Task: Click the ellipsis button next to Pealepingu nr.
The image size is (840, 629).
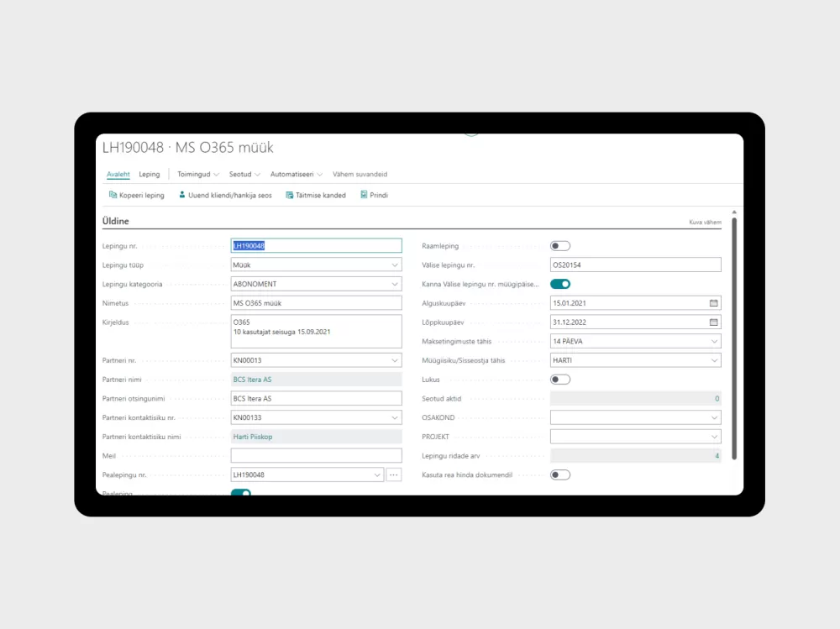Action: pyautogui.click(x=394, y=475)
